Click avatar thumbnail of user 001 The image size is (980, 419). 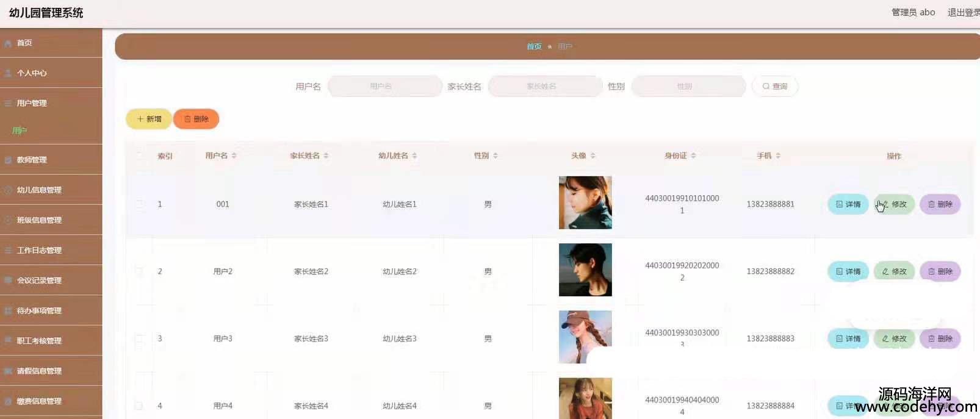point(585,202)
